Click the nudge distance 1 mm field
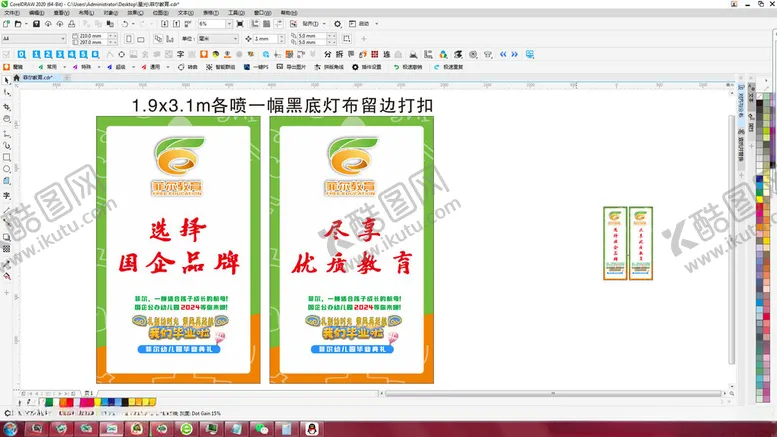Viewport: 777px width, 437px height. pyautogui.click(x=266, y=39)
